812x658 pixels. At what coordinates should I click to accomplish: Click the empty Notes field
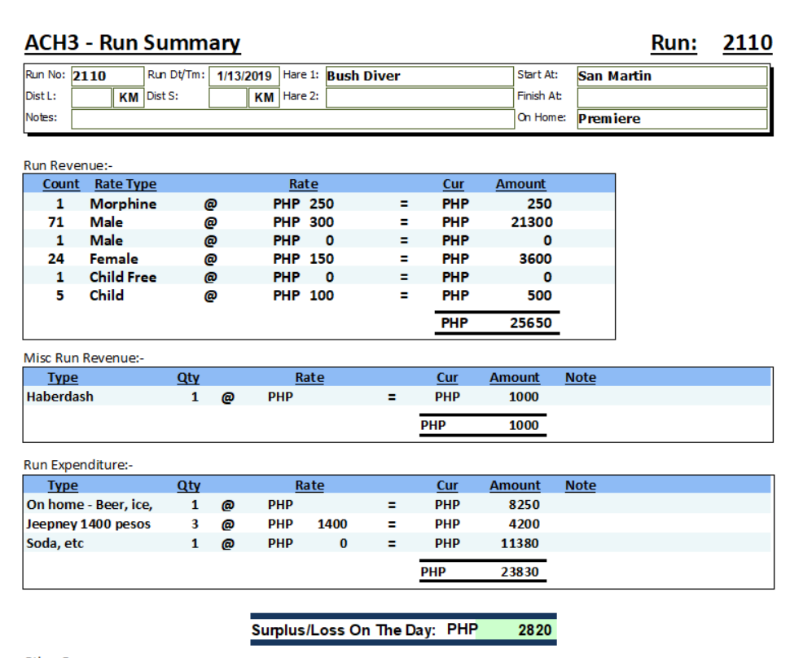(292, 118)
